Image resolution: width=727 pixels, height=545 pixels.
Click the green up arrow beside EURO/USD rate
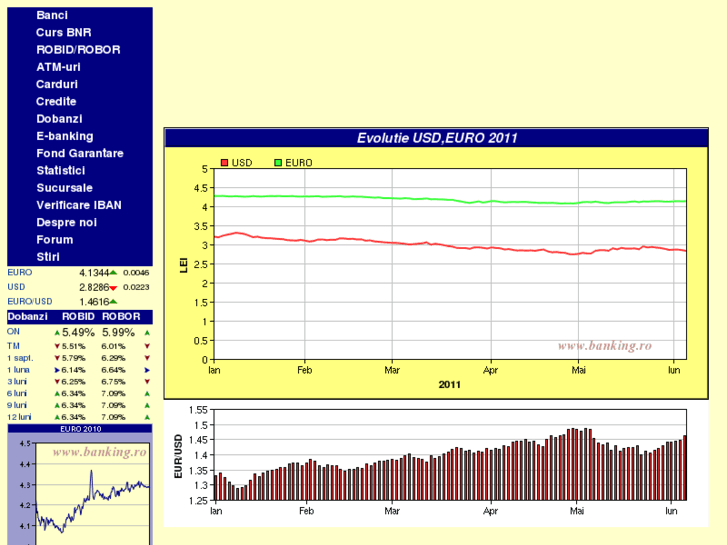[x=114, y=301]
